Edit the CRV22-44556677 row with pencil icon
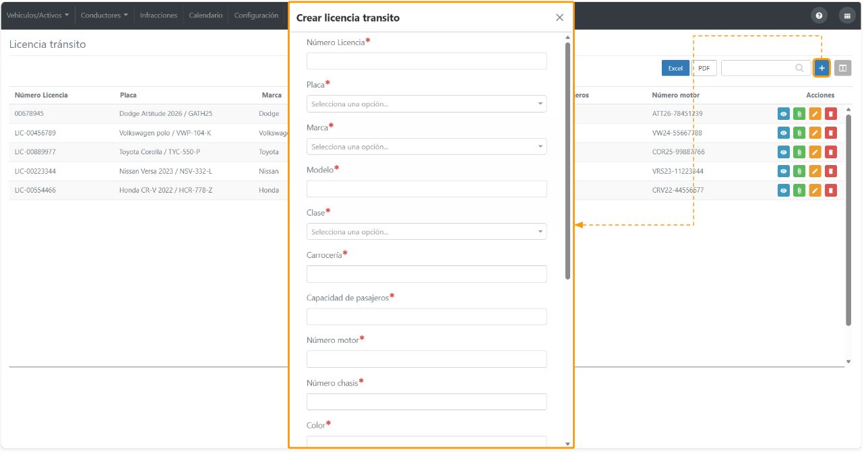Screen dimensions: 868x454 pyautogui.click(x=815, y=191)
